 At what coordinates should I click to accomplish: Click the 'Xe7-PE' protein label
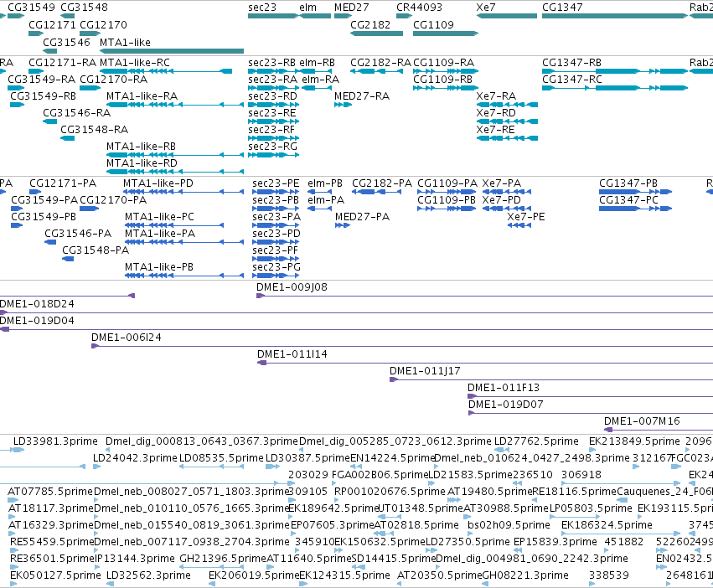pyautogui.click(x=526, y=217)
